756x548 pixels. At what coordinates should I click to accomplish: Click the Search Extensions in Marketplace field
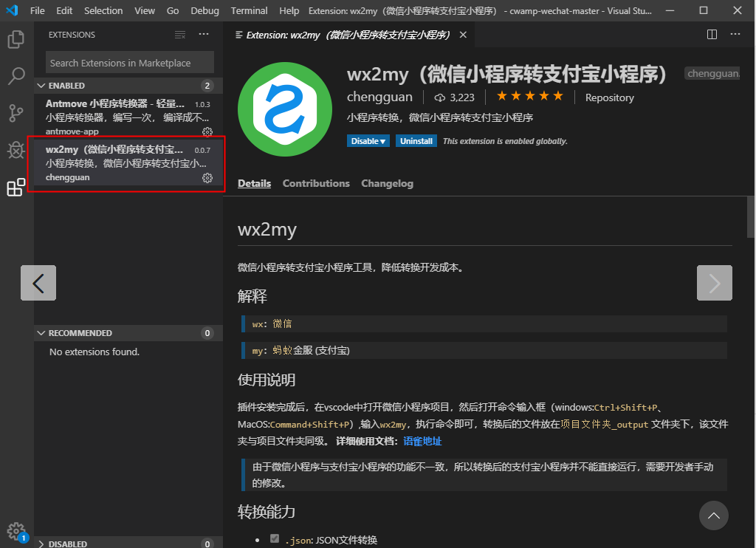point(128,62)
